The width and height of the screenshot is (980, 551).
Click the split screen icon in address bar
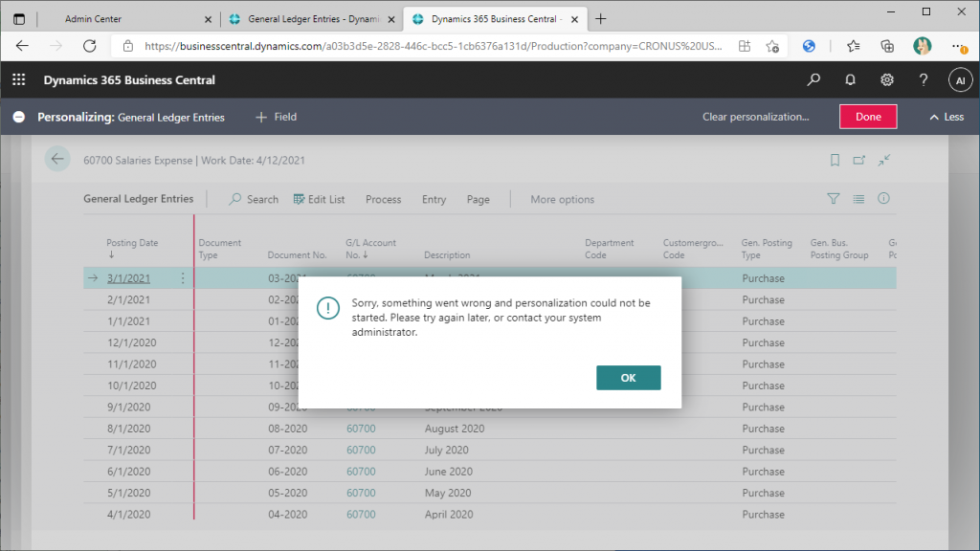click(x=745, y=46)
